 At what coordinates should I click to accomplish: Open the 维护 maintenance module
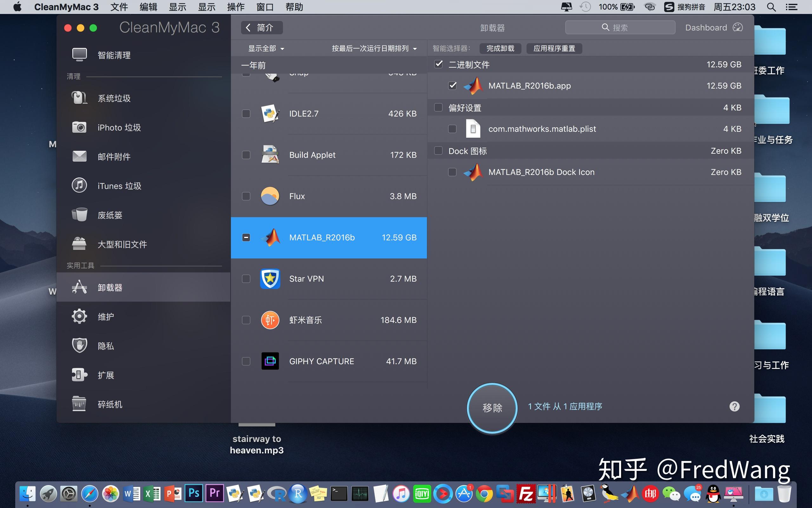(143, 317)
